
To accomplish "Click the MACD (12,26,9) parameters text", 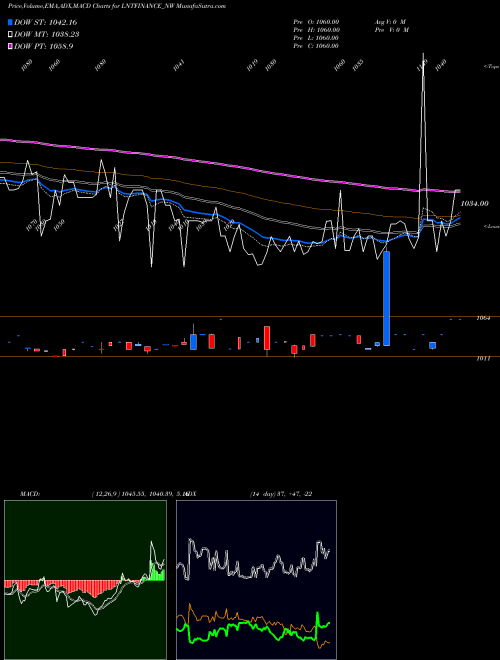I will coord(139,494).
